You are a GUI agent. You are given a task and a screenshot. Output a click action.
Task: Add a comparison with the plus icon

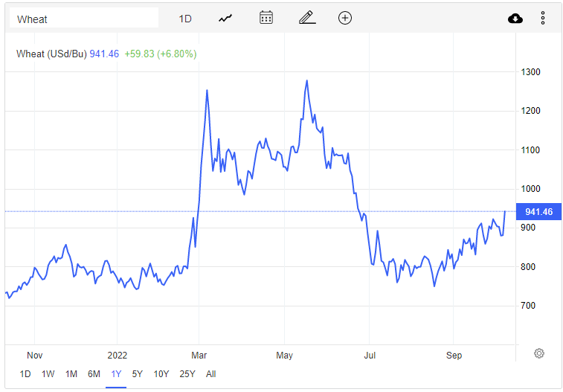pos(345,18)
